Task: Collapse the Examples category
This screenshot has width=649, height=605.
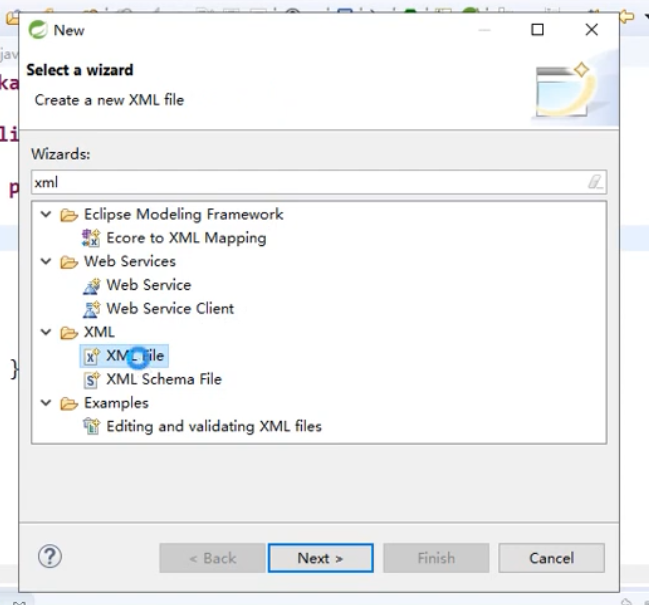Action: (46, 403)
